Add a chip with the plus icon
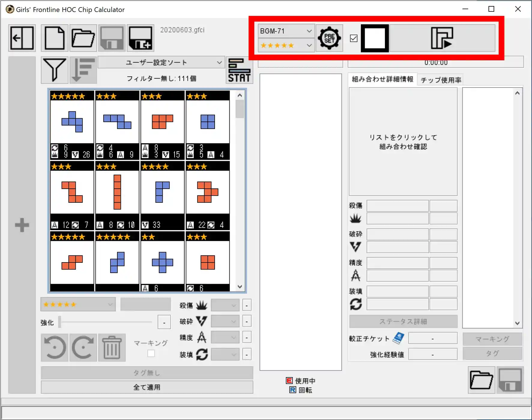 coord(22,225)
